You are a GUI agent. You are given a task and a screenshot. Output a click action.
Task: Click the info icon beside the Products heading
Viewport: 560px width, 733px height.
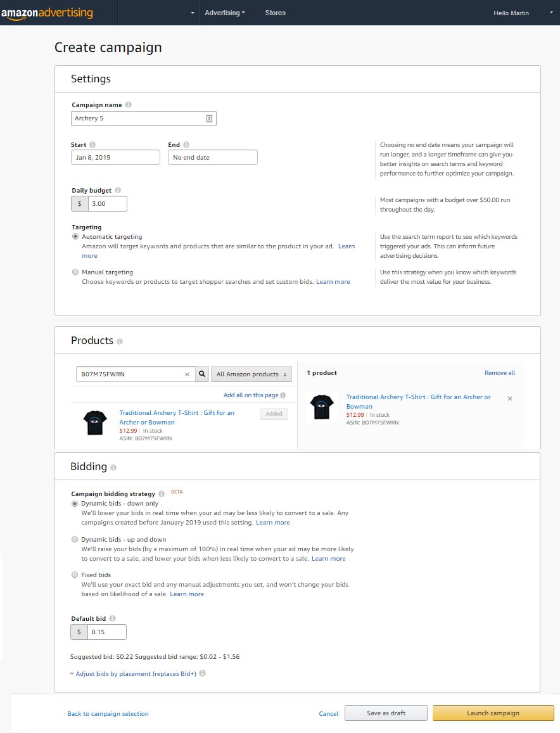pos(120,341)
